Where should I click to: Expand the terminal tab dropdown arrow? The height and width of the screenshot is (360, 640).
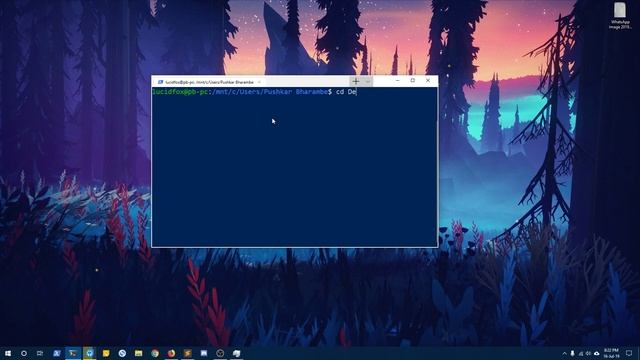coord(367,82)
